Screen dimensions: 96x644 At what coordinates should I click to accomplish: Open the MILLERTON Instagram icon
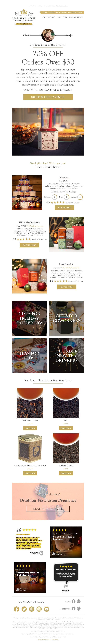click(x=79, y=609)
